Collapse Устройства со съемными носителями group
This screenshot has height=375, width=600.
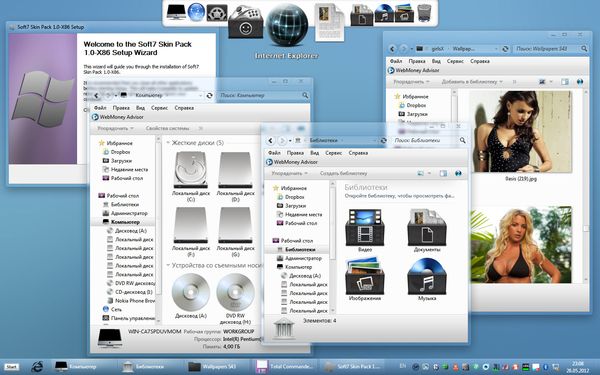(168, 265)
